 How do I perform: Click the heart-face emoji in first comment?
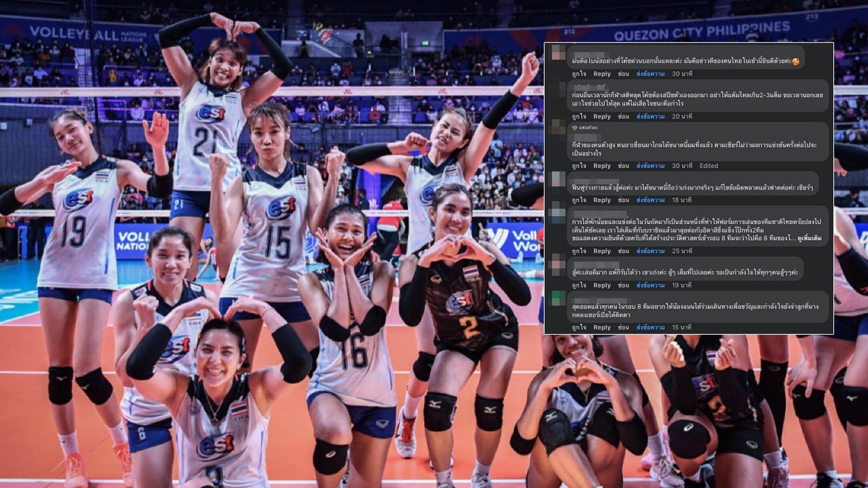795,62
